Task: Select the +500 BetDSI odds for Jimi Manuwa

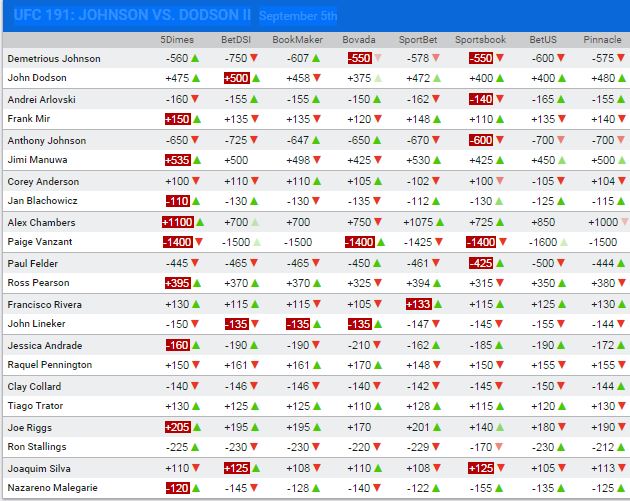Action: [236, 160]
